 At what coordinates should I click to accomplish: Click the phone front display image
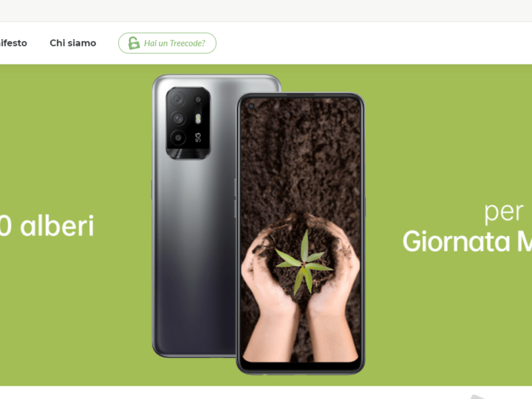301,234
